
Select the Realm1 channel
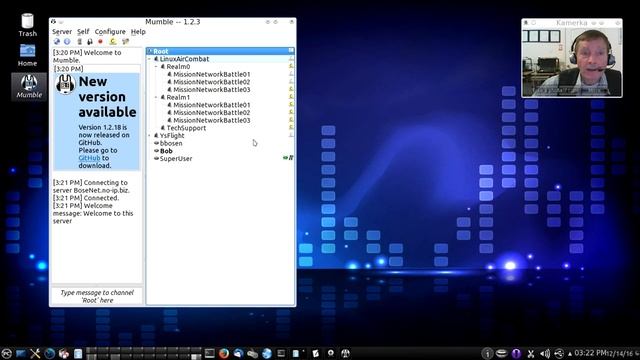click(178, 97)
